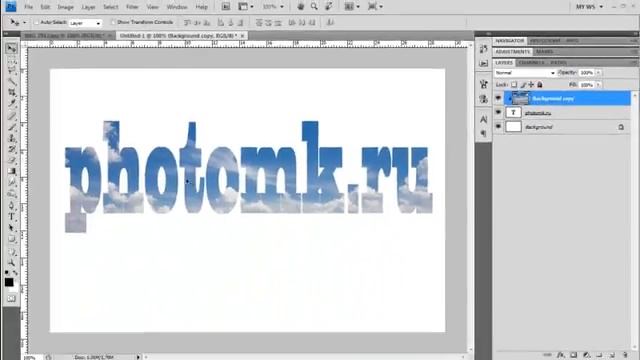Open the Fill slider arrow

[598, 85]
